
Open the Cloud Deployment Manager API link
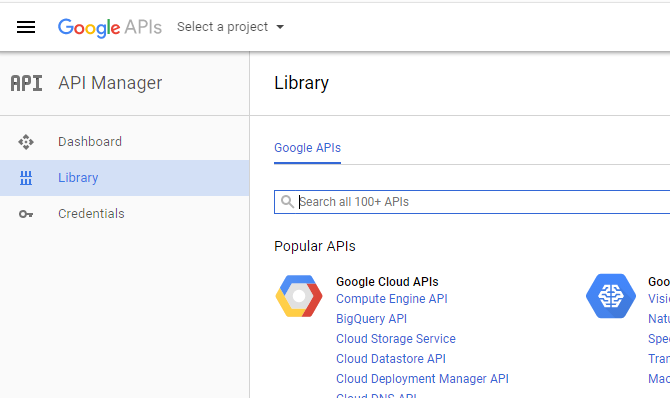tap(422, 379)
